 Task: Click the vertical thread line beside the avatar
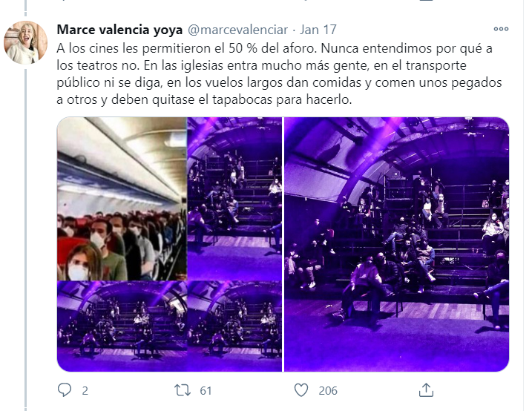pos(25,237)
